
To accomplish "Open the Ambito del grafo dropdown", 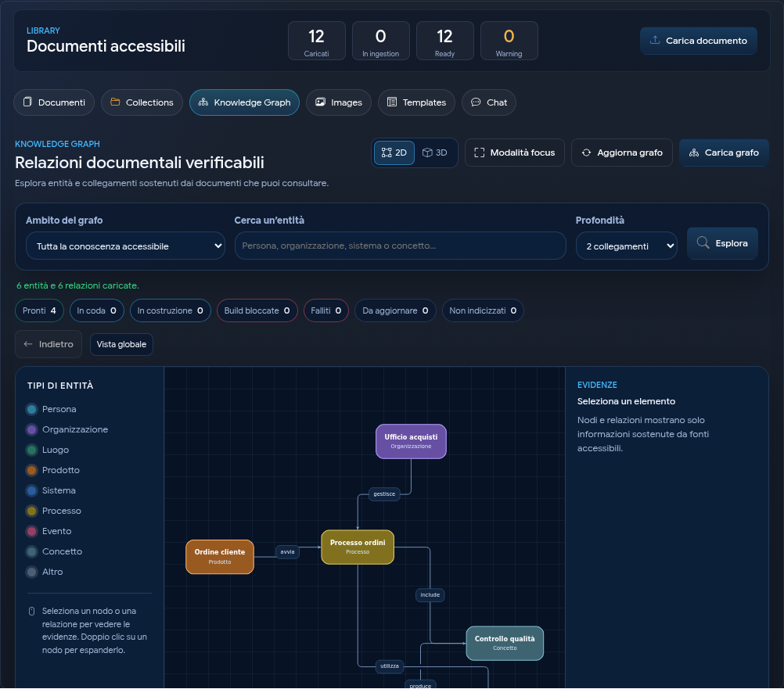I will [125, 246].
